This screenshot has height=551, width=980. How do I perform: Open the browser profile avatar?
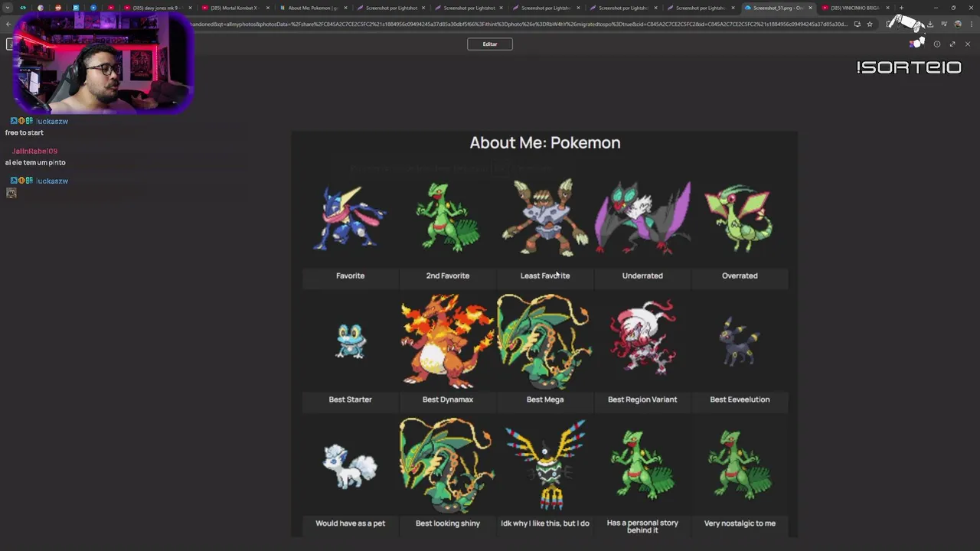coord(957,24)
